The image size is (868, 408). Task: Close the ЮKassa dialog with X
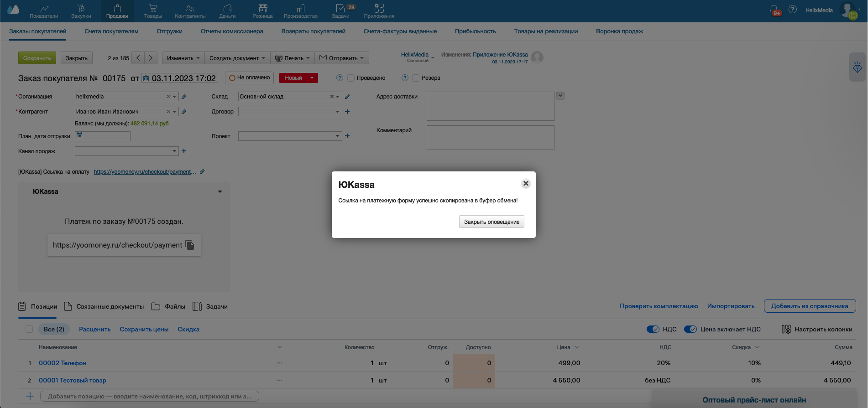526,183
